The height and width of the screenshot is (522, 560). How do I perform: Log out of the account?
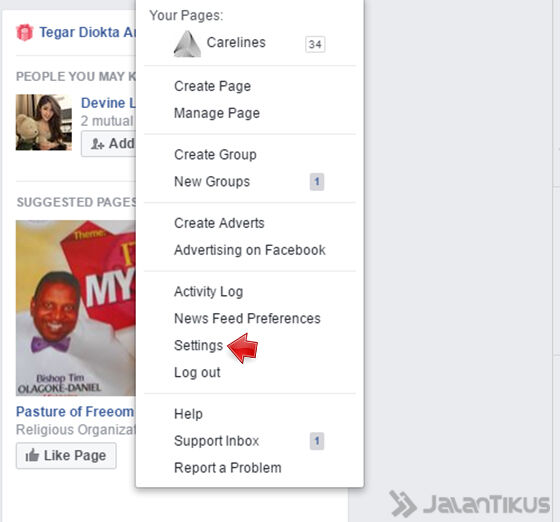coord(197,372)
